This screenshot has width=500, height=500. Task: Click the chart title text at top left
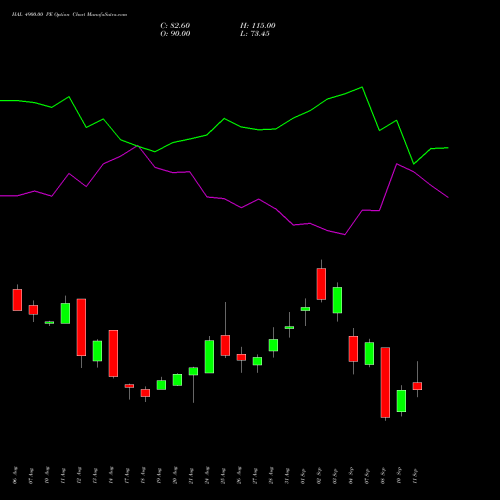click(69, 15)
